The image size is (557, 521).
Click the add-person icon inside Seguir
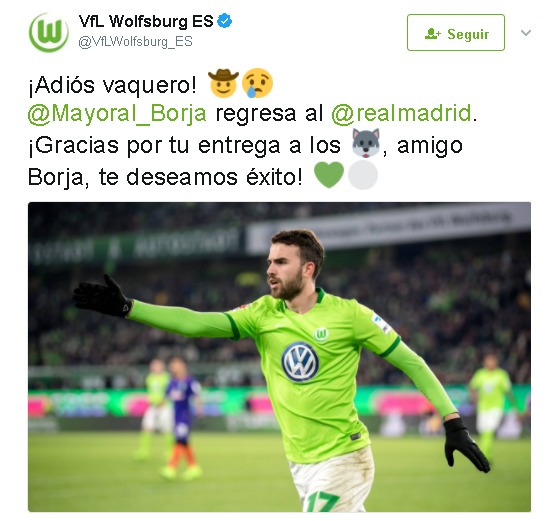point(433,34)
